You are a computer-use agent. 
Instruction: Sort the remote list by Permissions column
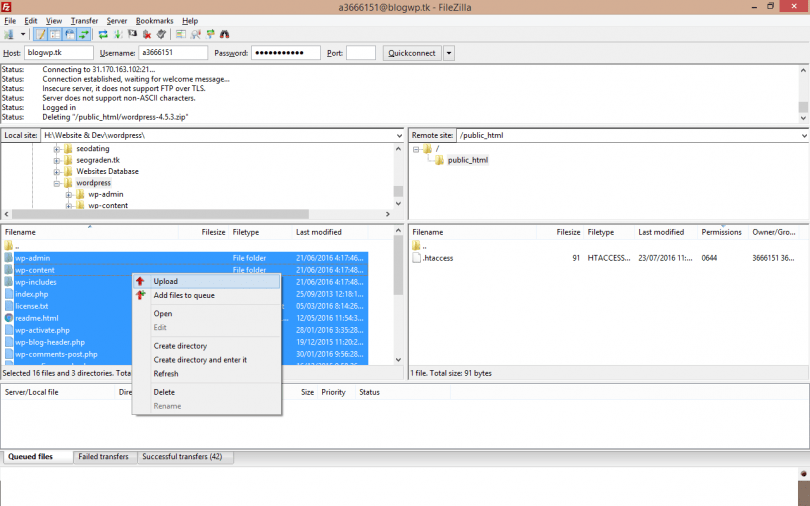[x=722, y=232]
